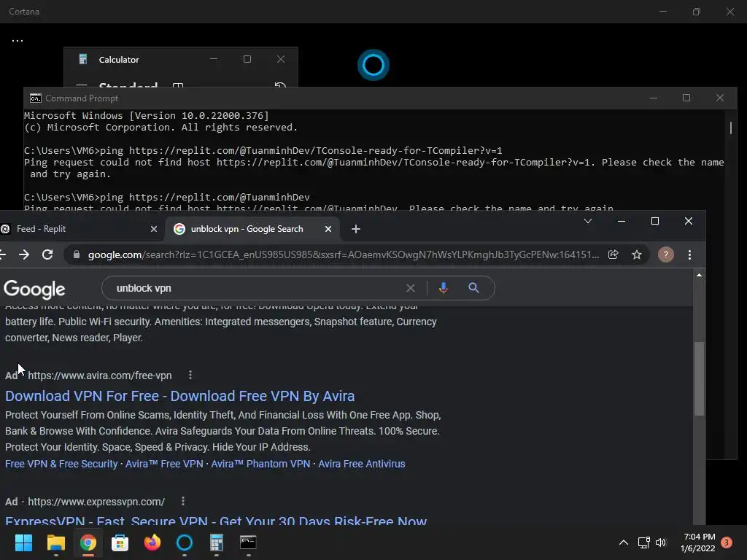The image size is (747, 560).
Task: Open the notification count badge
Action: [727, 542]
